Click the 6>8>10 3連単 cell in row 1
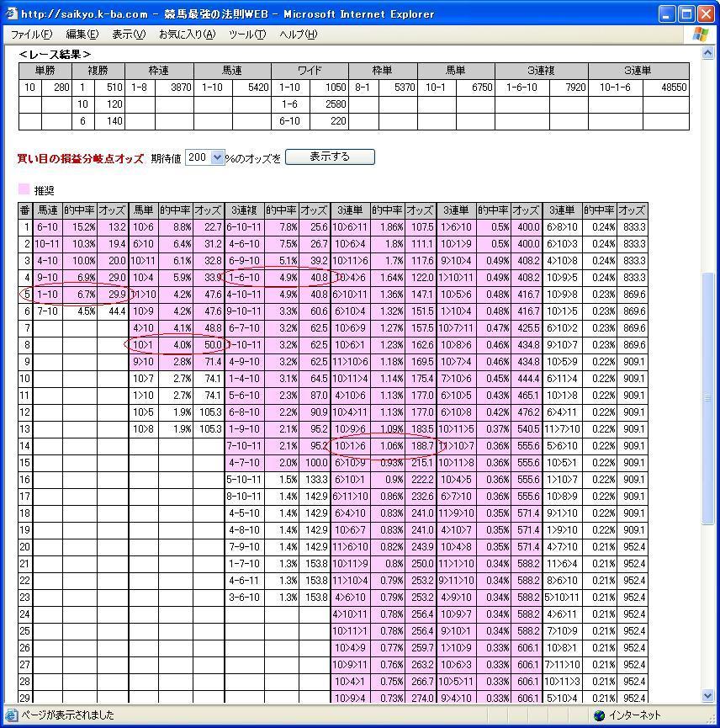 click(x=562, y=227)
